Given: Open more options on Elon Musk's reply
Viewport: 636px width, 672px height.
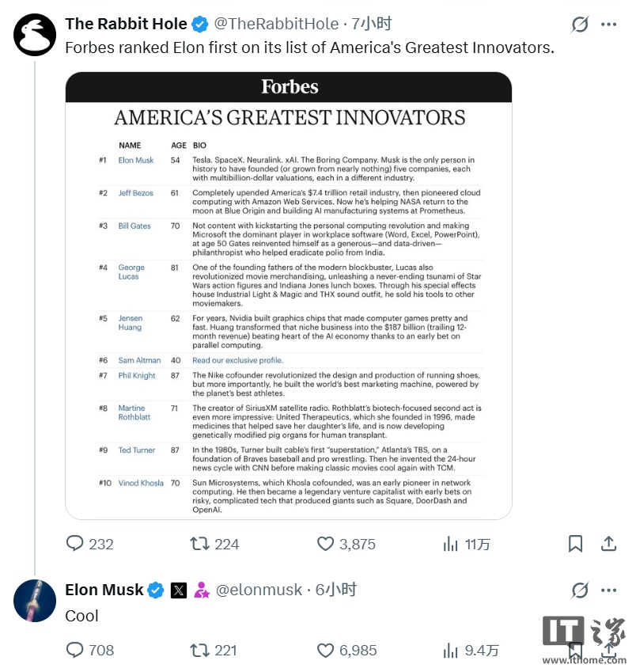Looking at the screenshot, I should 608,590.
